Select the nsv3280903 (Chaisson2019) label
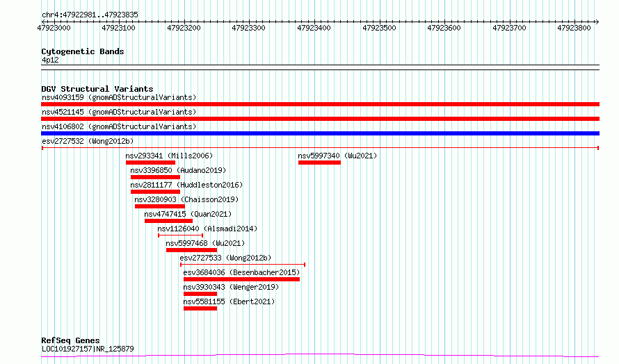The height and width of the screenshot is (364, 619). point(189,199)
